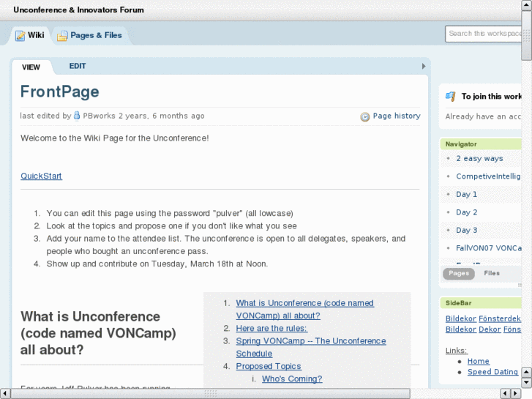Select the VIEW tab

pos(31,67)
